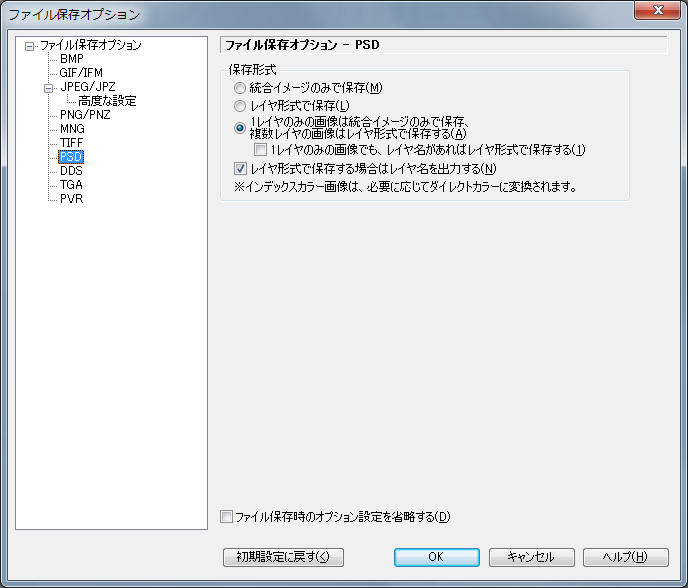Confirm with the OK button

click(437, 557)
